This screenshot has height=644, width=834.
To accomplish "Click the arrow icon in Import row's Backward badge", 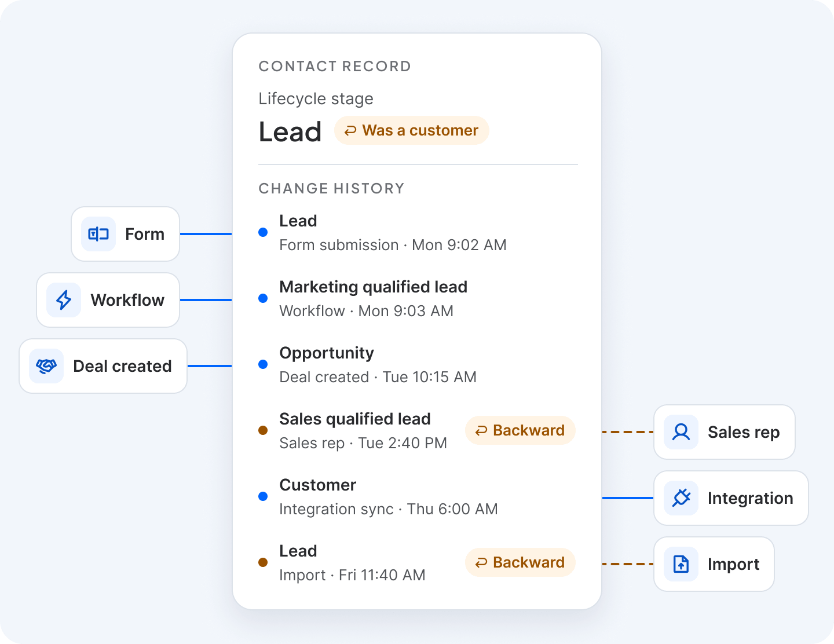I will pyautogui.click(x=481, y=563).
